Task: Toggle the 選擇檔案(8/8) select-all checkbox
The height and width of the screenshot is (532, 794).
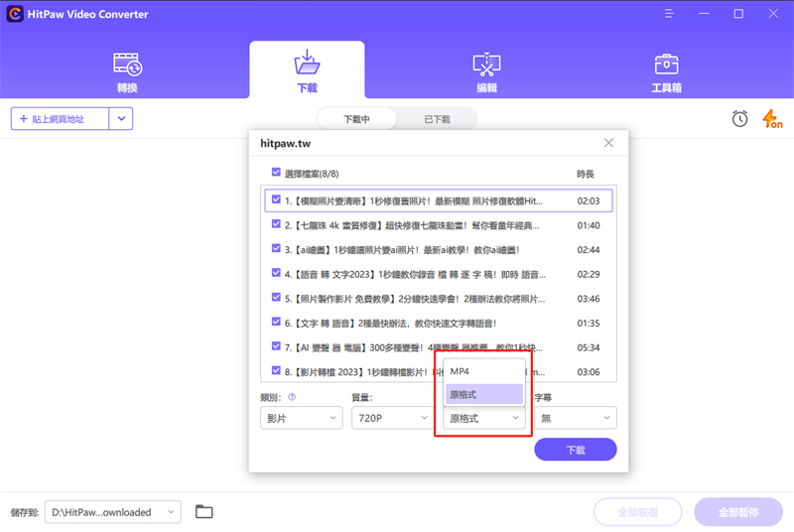Action: click(x=276, y=172)
